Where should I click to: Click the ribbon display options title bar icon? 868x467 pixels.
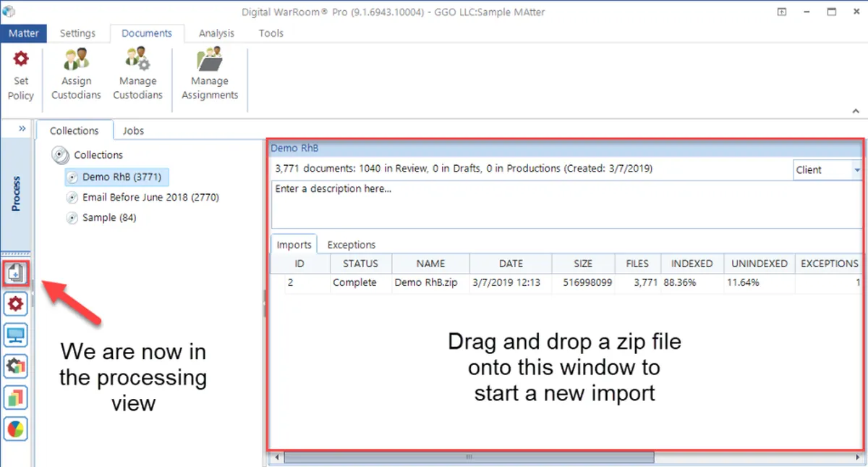(782, 12)
